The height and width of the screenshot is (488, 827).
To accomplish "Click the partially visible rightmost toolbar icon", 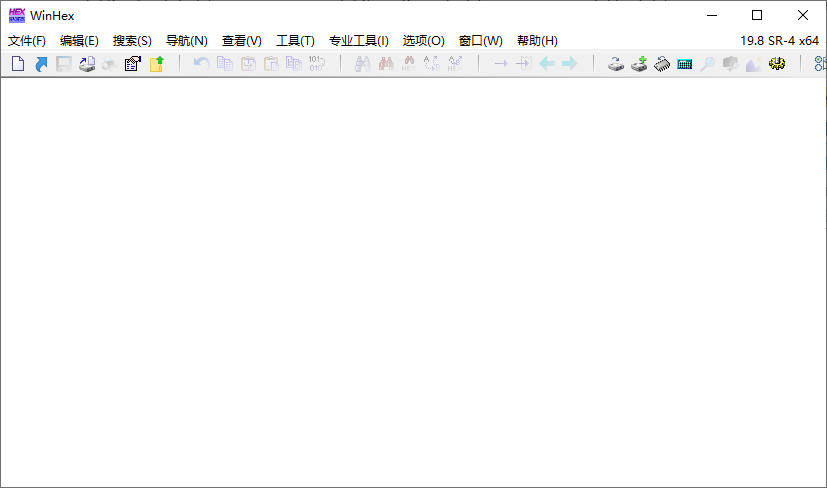I will pos(820,64).
